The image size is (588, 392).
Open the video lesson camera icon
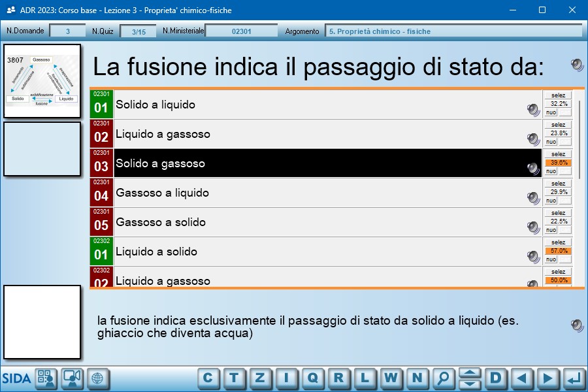pos(72,378)
